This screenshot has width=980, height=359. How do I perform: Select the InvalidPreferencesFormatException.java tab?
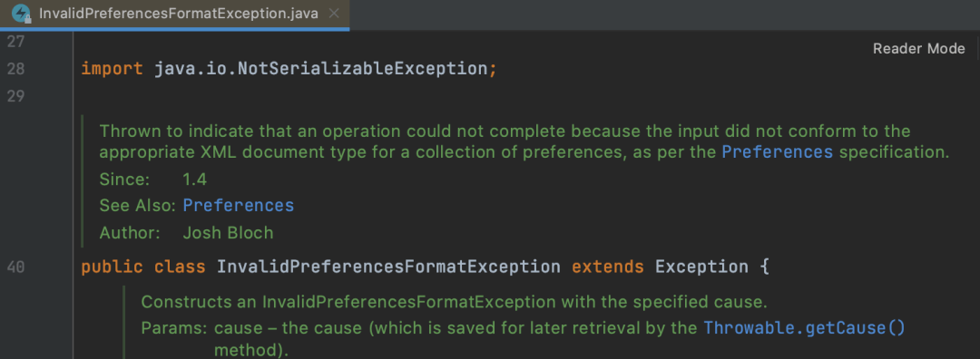pos(174,14)
